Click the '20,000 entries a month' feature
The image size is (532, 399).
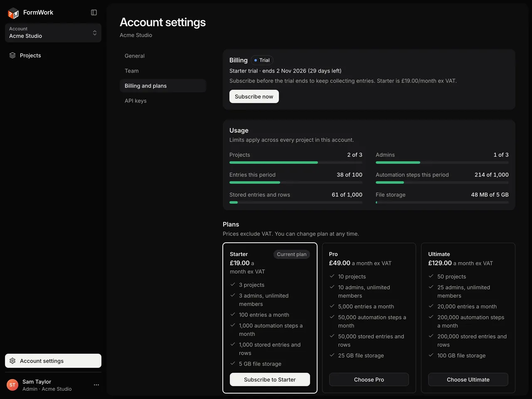click(x=467, y=306)
